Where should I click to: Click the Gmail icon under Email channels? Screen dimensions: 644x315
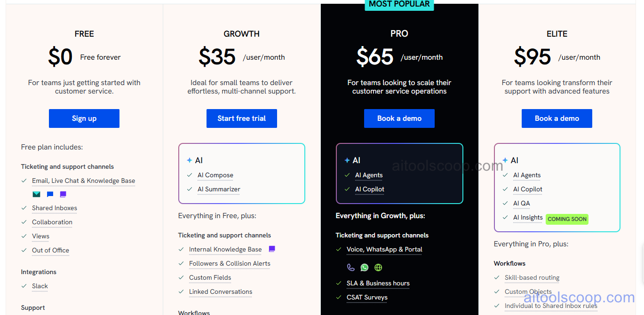pyautogui.click(x=36, y=194)
